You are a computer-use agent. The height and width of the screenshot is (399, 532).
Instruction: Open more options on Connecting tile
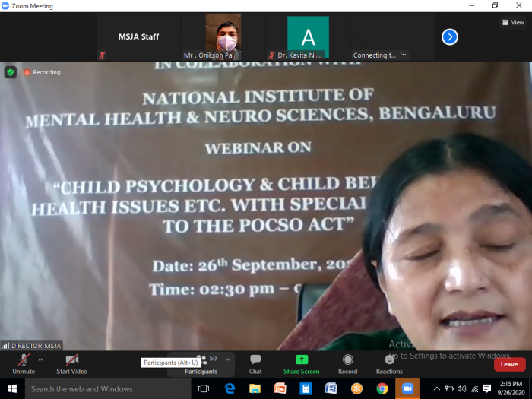(403, 54)
